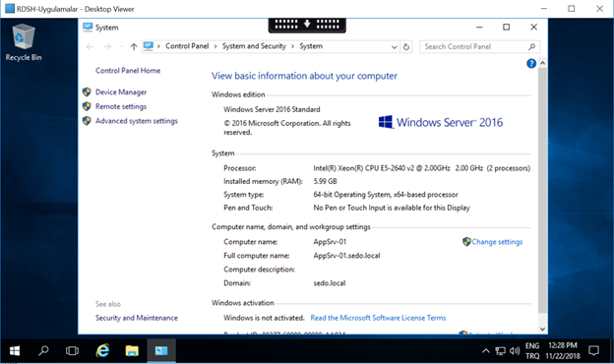Image resolution: width=614 pixels, height=364 pixels.
Task: Click the Device Manager shield icon
Action: 87,91
